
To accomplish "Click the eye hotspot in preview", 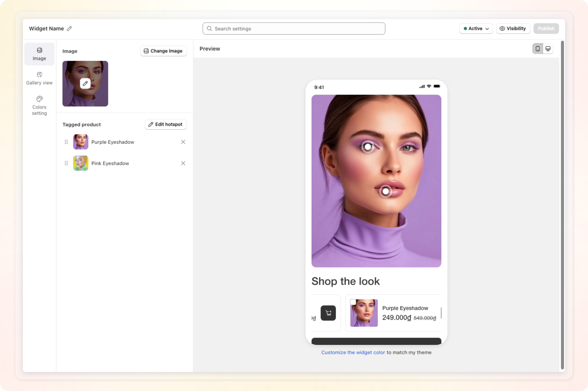I will coord(367,147).
